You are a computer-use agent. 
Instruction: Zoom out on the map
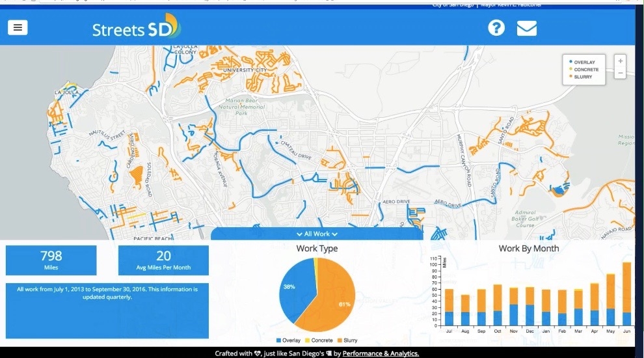click(620, 73)
